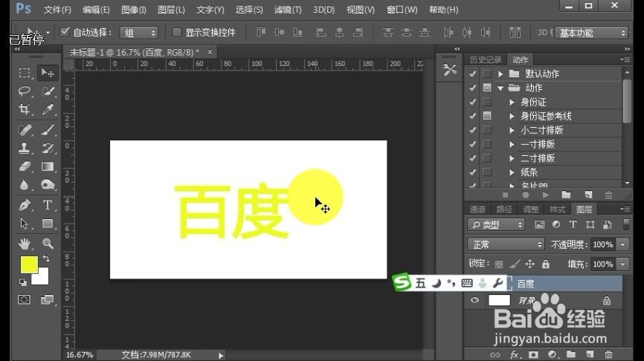
Task: Select the Eraser tool
Action: [25, 166]
